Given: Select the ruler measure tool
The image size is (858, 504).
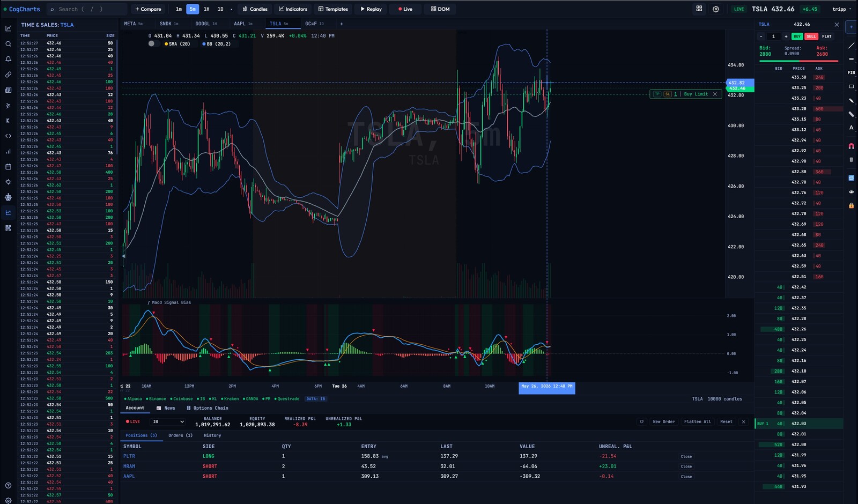Looking at the screenshot, I should 851,114.
